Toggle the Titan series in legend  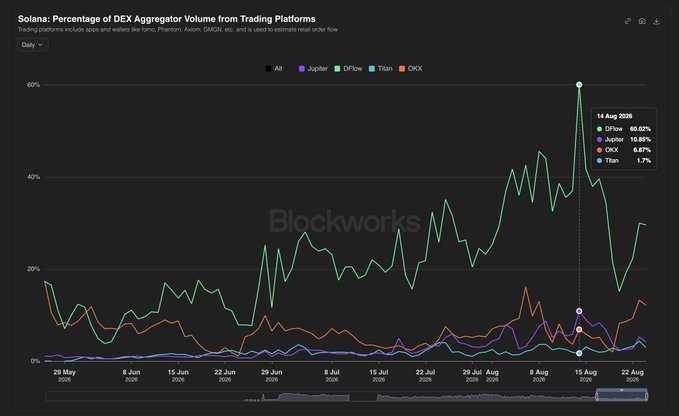tap(381, 68)
